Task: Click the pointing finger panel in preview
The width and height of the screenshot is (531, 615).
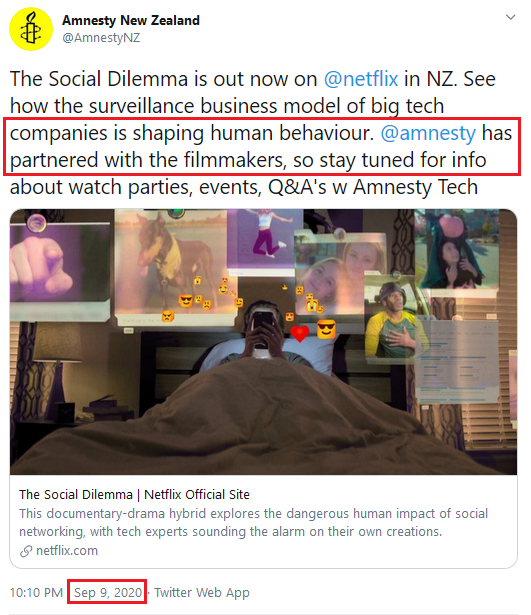Action: 60,269
